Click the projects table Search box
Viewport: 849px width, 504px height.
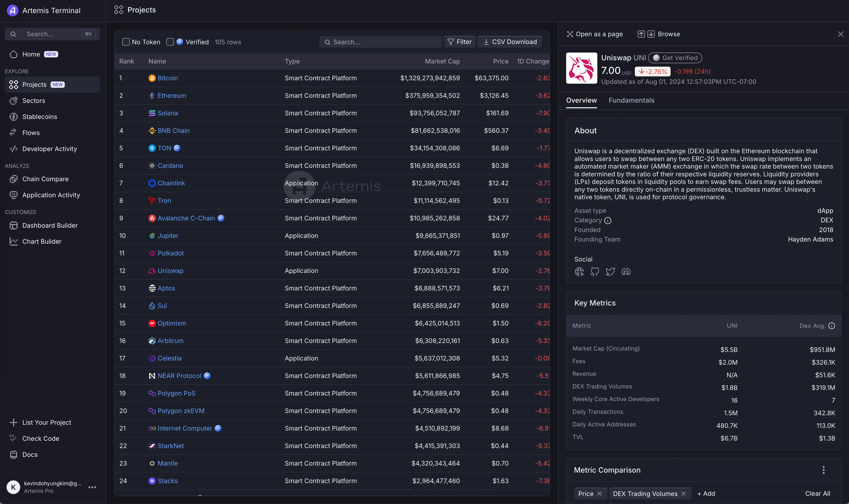pos(380,42)
